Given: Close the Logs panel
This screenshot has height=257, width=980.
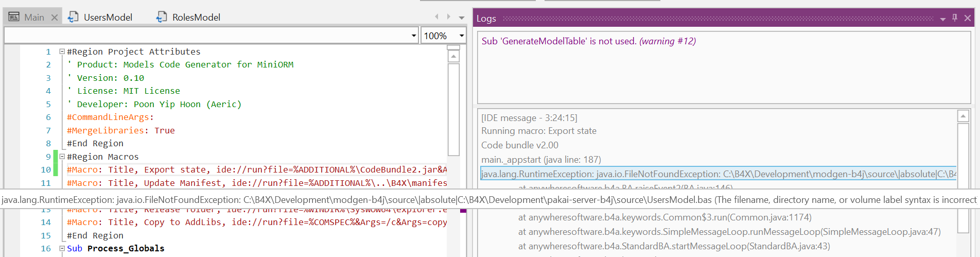Looking at the screenshot, I should 968,18.
